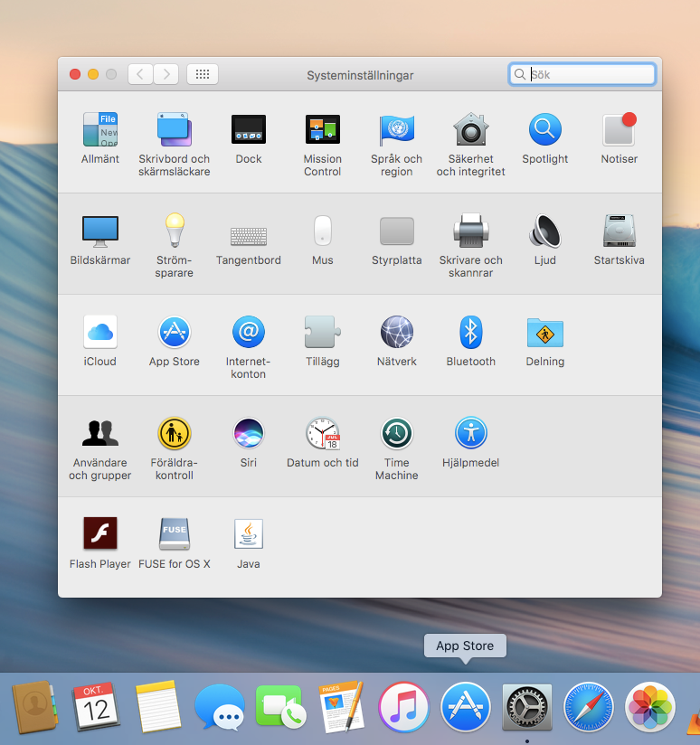Minimize the Systeminställningar window
Image resolution: width=700 pixels, height=745 pixels.
click(x=93, y=74)
